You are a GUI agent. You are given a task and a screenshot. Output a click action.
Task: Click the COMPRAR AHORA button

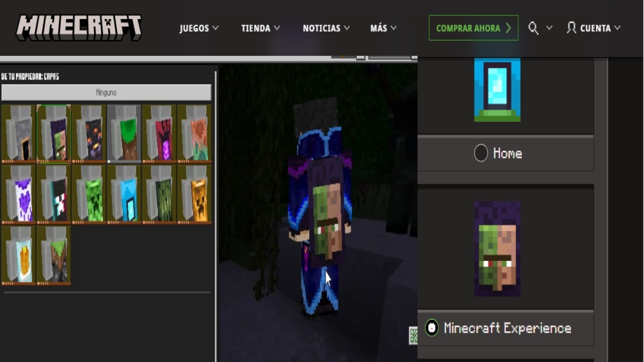473,28
